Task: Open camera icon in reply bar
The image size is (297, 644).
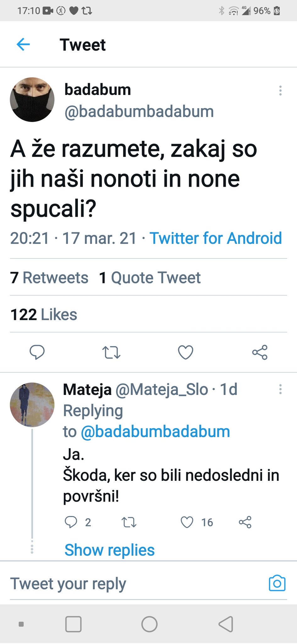Action: [x=277, y=584]
